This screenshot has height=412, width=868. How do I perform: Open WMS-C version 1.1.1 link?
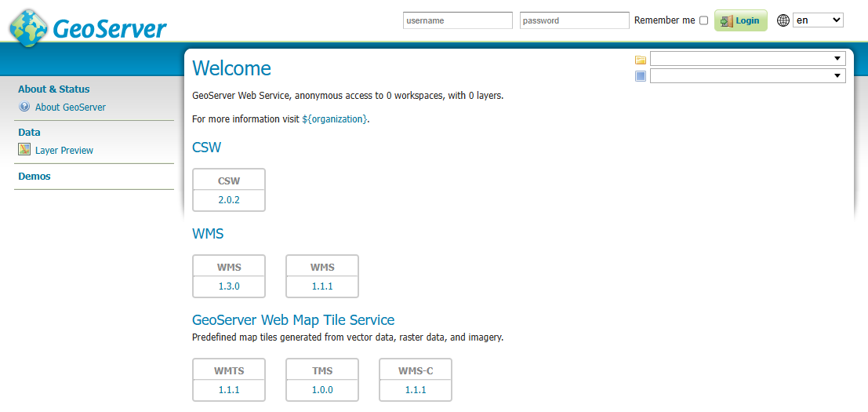(x=415, y=390)
